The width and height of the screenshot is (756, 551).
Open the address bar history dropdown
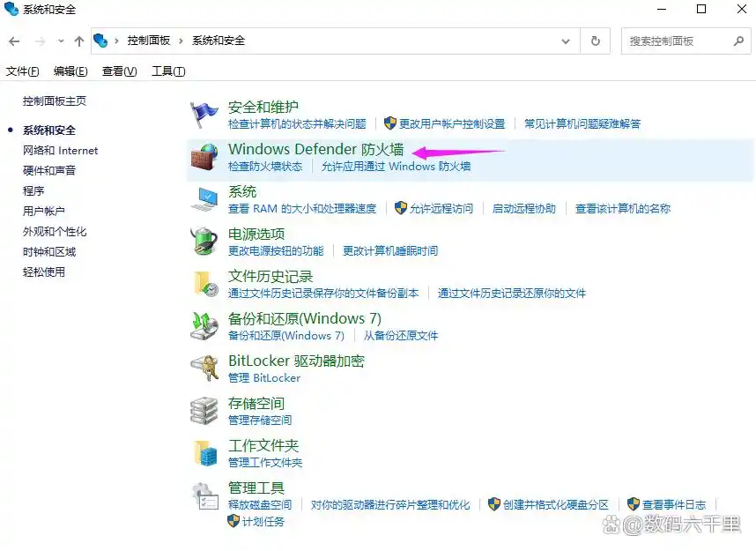[566, 40]
